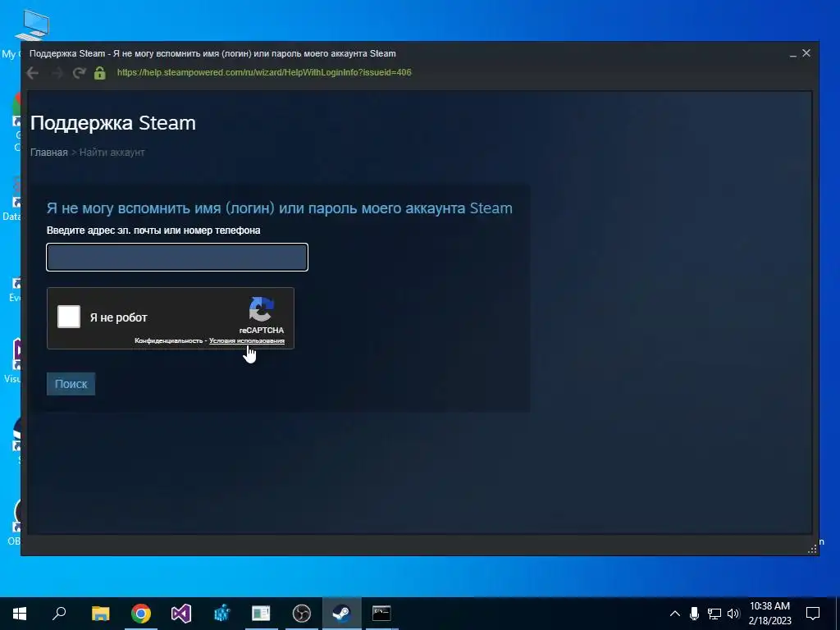Click the microphone tray icon
Screen dimensions: 840x630
[x=694, y=614]
